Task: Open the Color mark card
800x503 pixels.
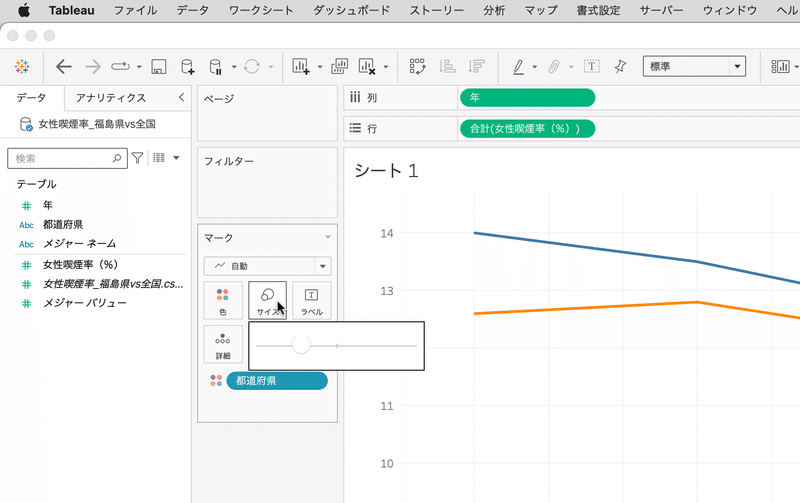Action: click(x=222, y=300)
